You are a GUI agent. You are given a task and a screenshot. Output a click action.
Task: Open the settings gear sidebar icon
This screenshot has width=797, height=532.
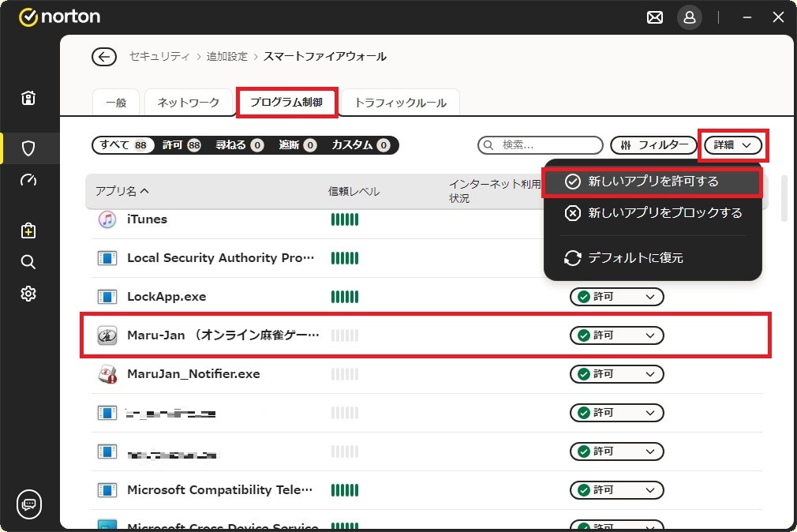click(x=28, y=294)
